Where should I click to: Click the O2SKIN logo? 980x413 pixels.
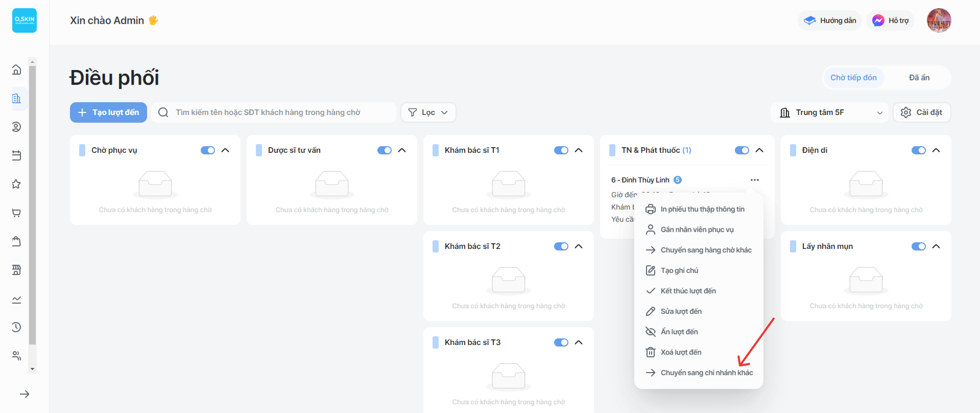pyautogui.click(x=24, y=20)
